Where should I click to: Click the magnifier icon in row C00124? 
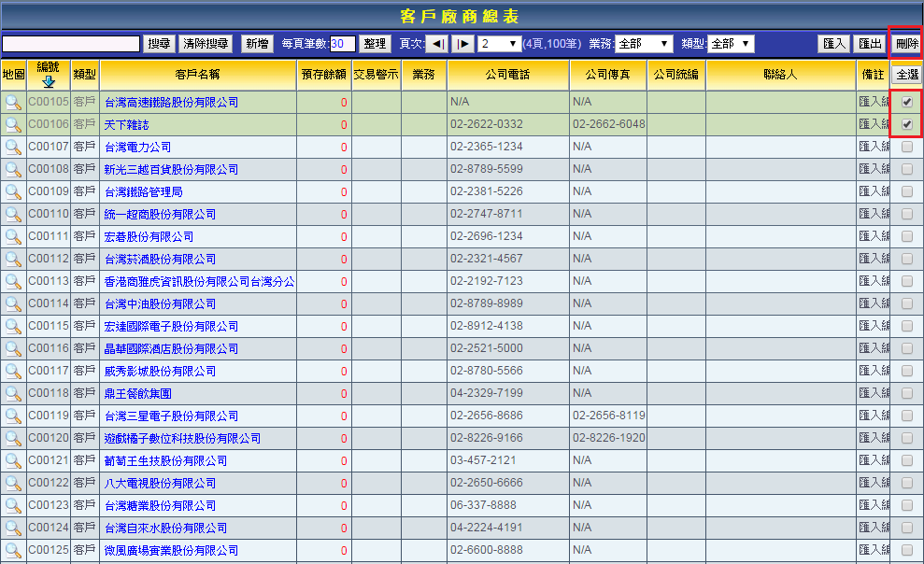point(13,528)
